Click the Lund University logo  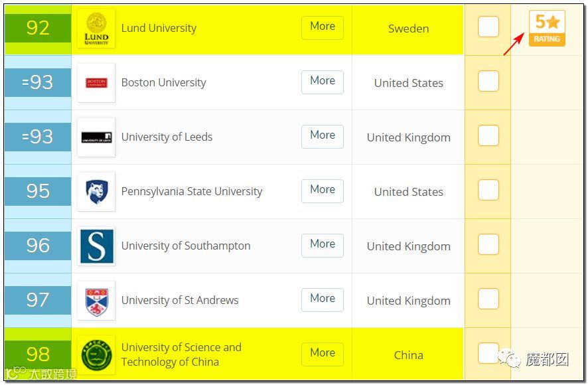tap(96, 29)
